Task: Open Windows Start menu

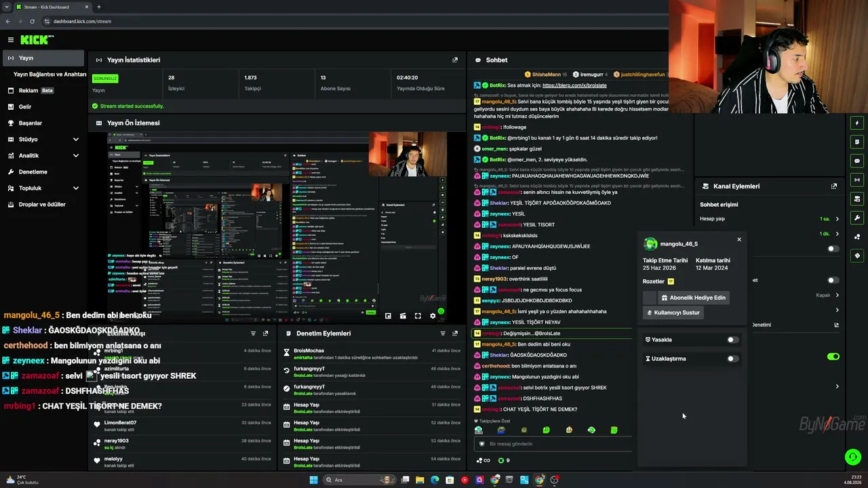Action: click(313, 480)
